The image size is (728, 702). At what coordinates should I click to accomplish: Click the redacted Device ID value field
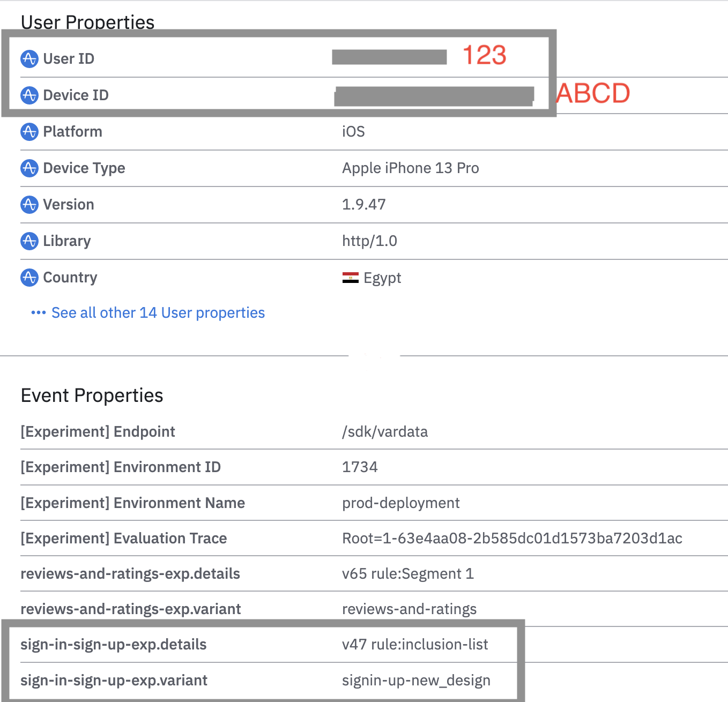tap(434, 95)
